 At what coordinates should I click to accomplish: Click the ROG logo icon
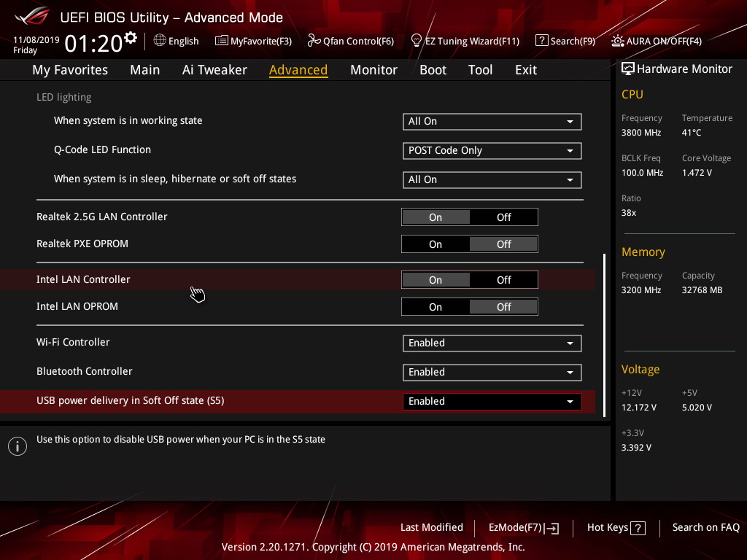pos(32,16)
